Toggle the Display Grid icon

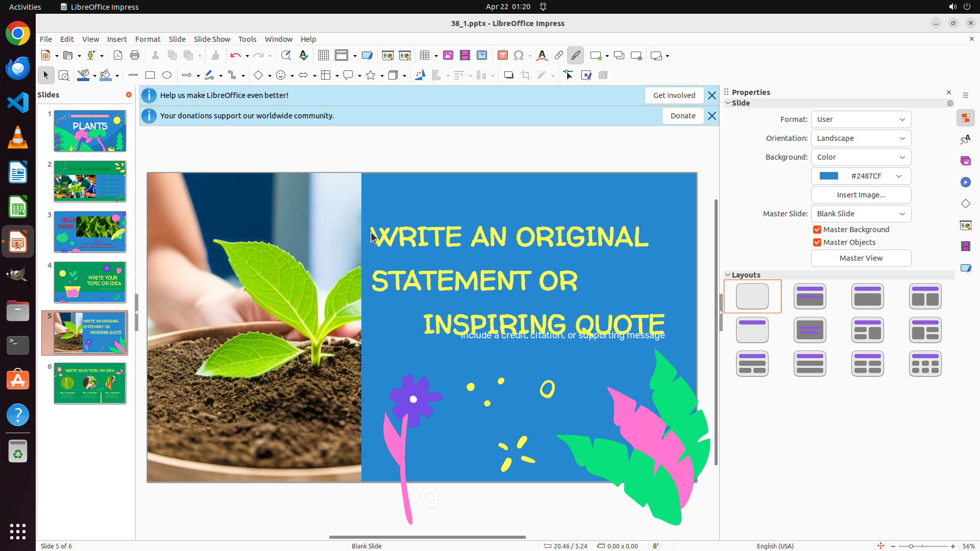[x=324, y=56]
